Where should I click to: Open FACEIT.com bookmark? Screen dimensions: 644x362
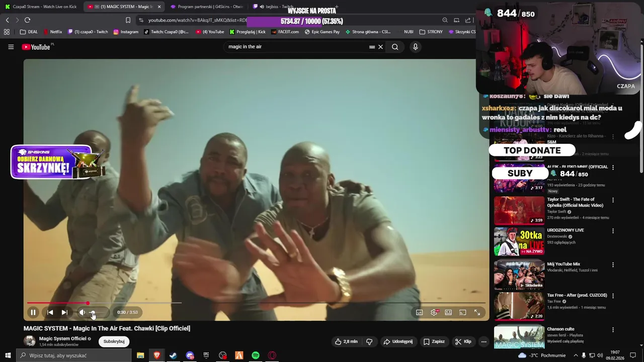285,32
